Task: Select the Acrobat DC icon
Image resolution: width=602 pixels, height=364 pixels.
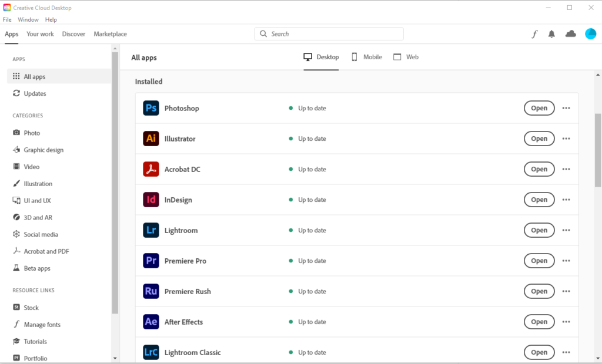Action: tap(151, 169)
